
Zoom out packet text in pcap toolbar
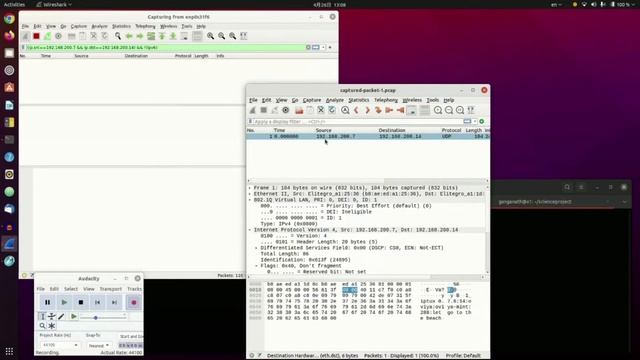(449, 110)
